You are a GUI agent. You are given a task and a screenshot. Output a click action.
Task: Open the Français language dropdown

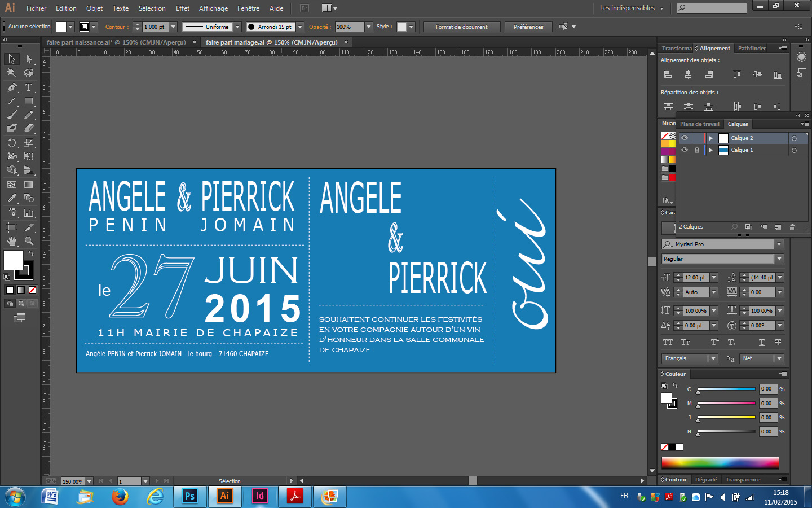click(x=713, y=358)
